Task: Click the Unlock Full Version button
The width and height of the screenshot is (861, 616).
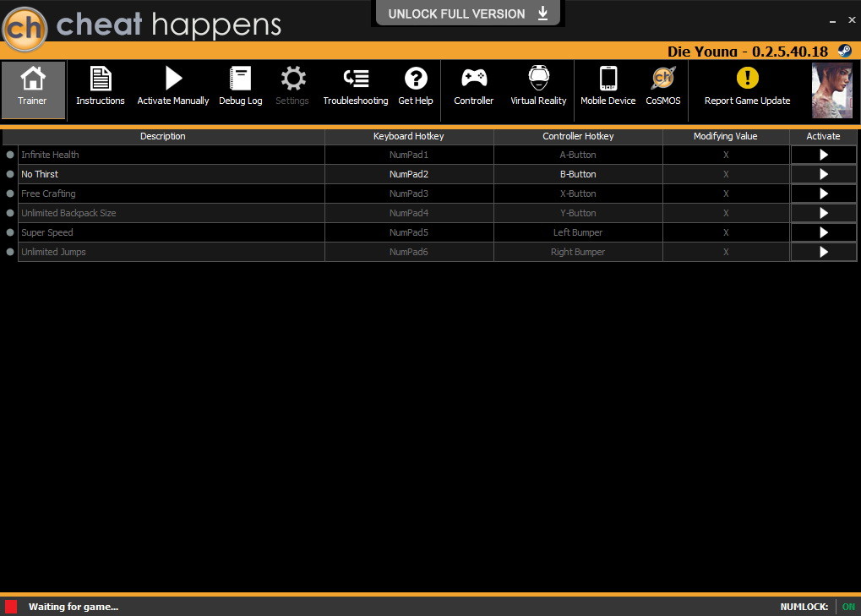Action: (468, 14)
